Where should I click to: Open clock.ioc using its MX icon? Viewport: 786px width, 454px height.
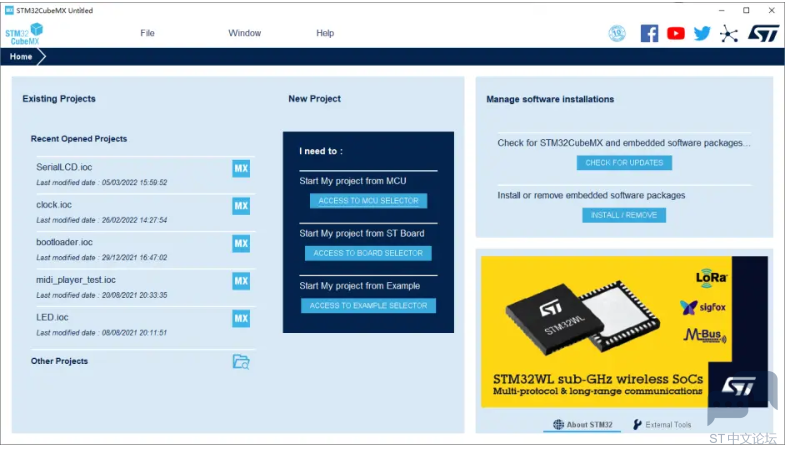[x=241, y=206]
